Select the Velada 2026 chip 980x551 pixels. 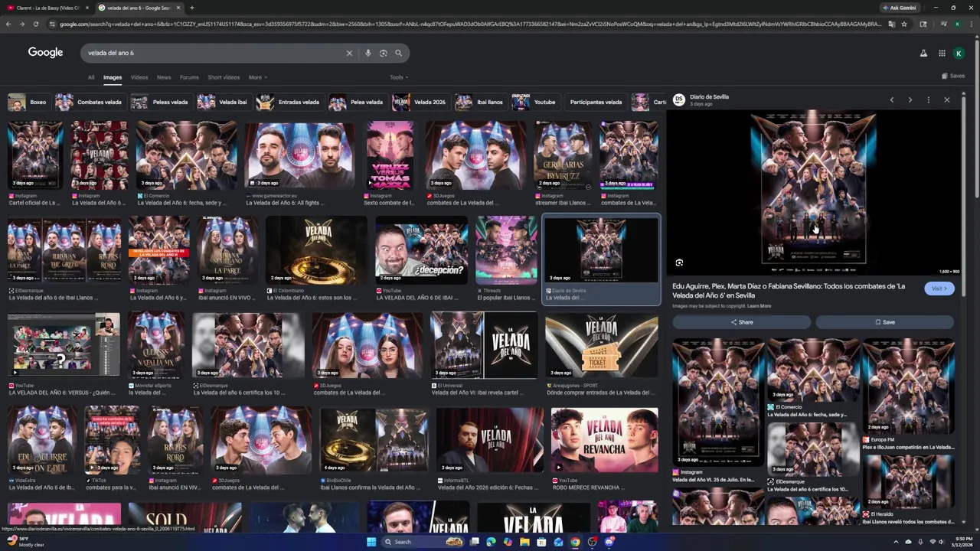420,102
